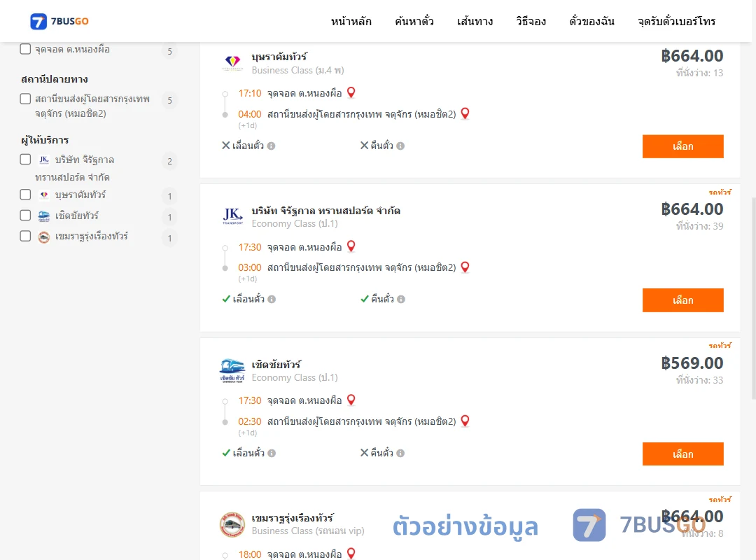Open ค้นหาตั๋ว in the navigation
This screenshot has height=560, width=756.
tap(414, 21)
